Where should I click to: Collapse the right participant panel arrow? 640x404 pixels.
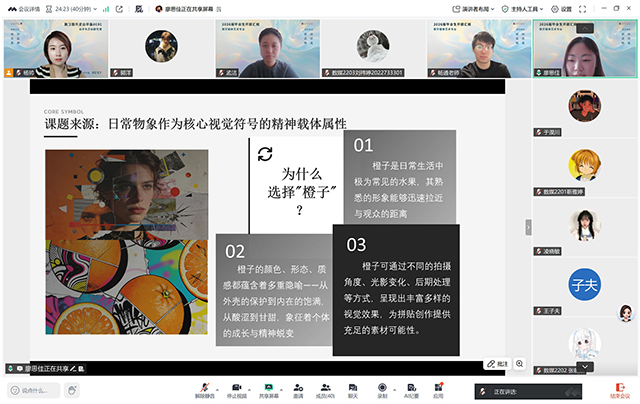point(528,227)
